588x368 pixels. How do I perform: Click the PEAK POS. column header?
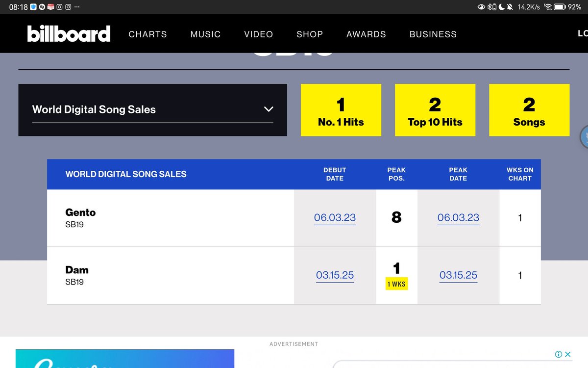coord(396,174)
